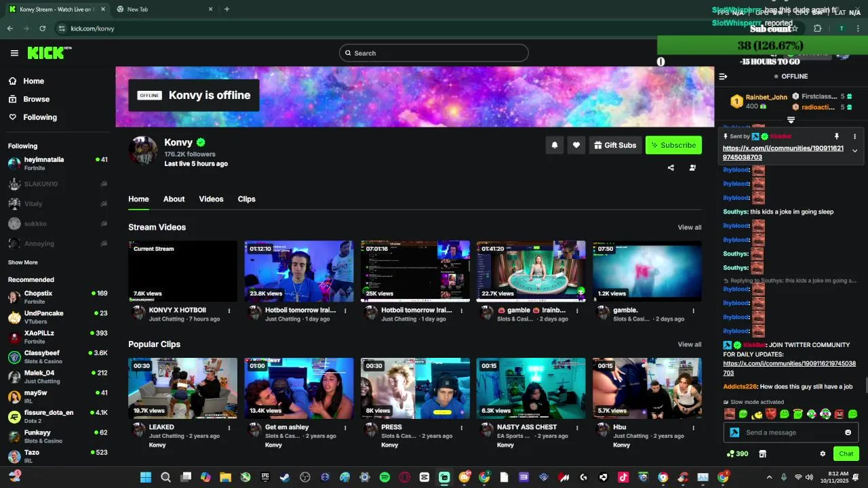Open the hamburger sidebar menu
Screen dimensions: 868x488
14,53
